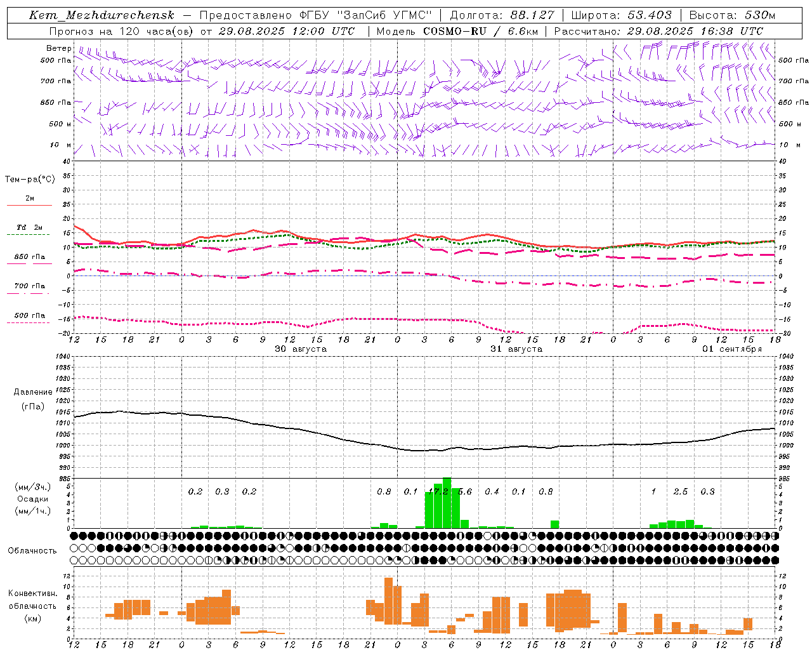Select the "2.5" precipitation total value
The width and height of the screenshot is (812, 650).
(681, 491)
